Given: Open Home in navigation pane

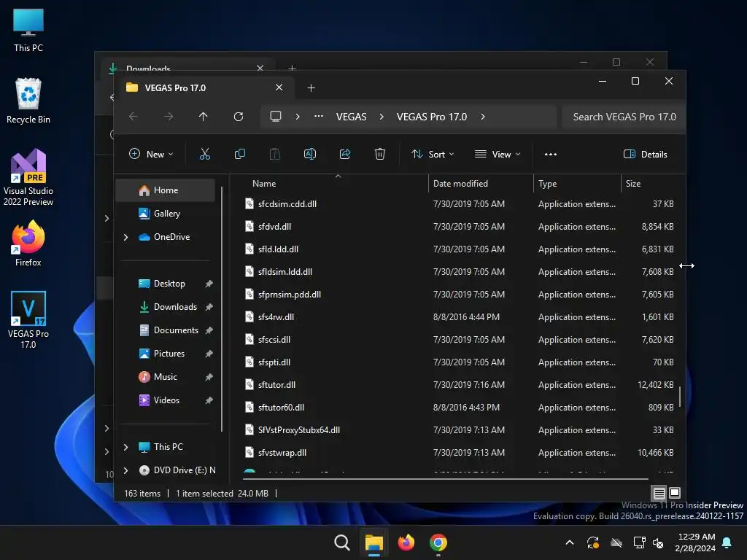Looking at the screenshot, I should (x=166, y=190).
